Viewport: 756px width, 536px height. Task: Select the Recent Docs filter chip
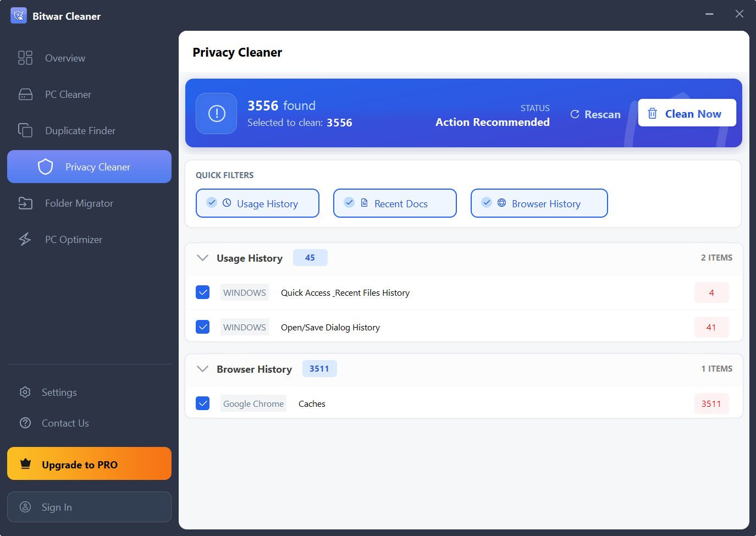[395, 203]
